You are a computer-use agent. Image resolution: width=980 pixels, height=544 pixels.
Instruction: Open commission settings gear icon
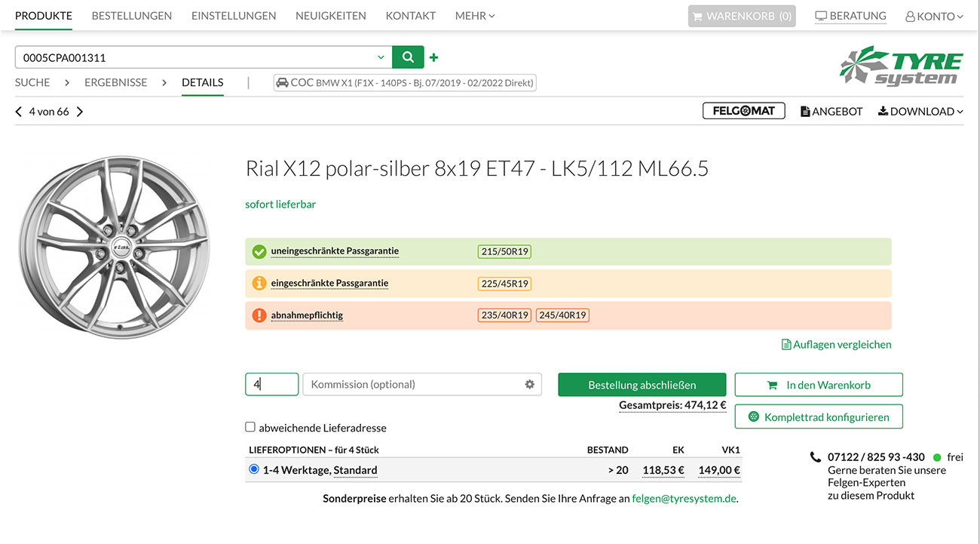click(x=529, y=385)
